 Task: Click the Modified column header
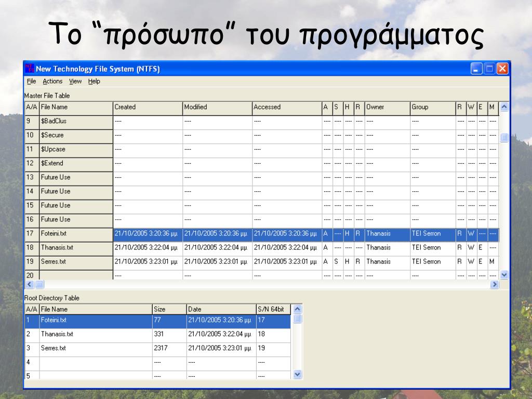tap(217, 108)
